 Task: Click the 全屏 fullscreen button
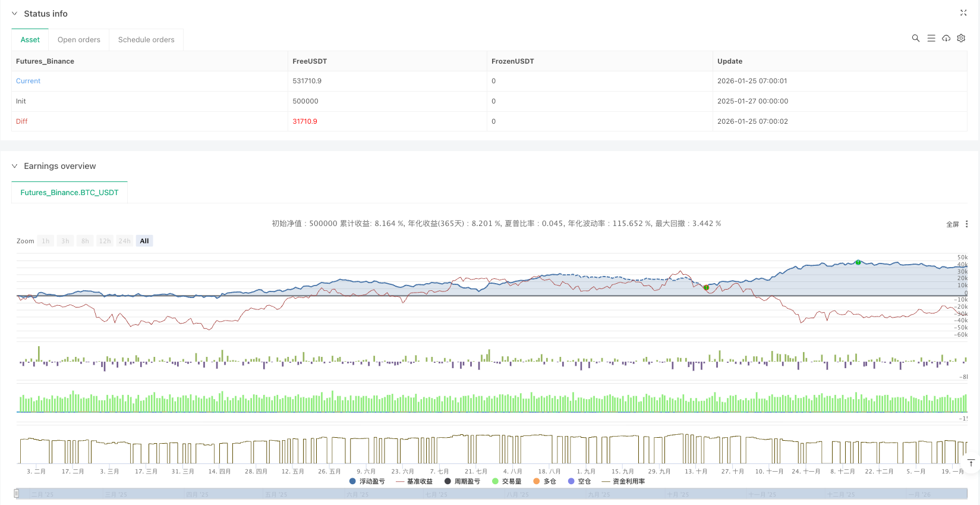click(x=952, y=224)
